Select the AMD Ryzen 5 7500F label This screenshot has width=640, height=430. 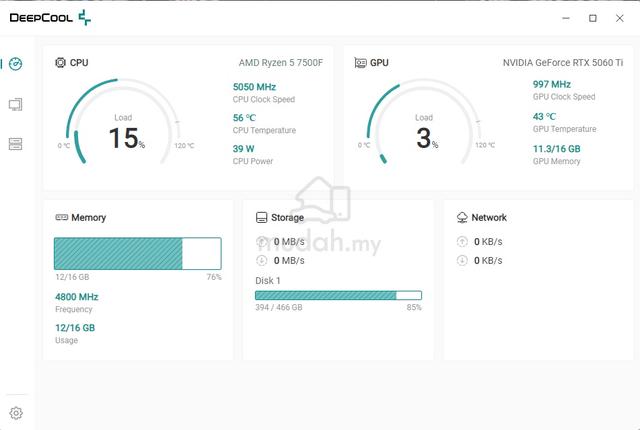pos(281,62)
